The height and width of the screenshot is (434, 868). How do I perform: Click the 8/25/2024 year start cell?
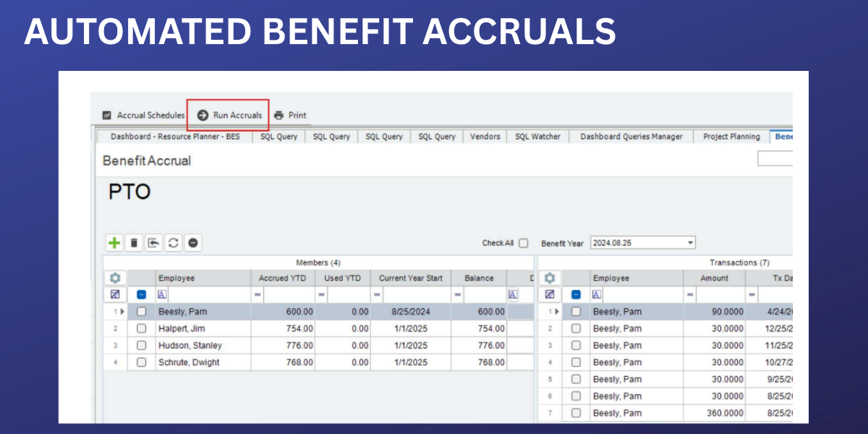(412, 312)
